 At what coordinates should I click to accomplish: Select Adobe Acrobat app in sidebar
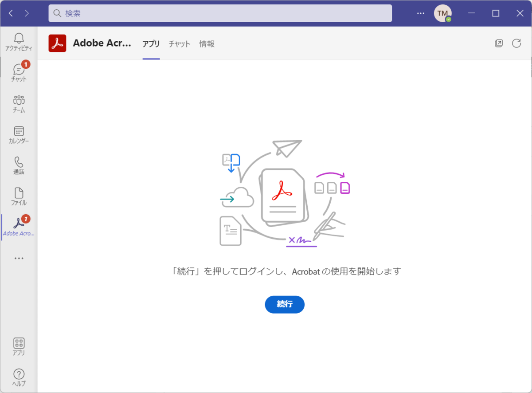19,227
